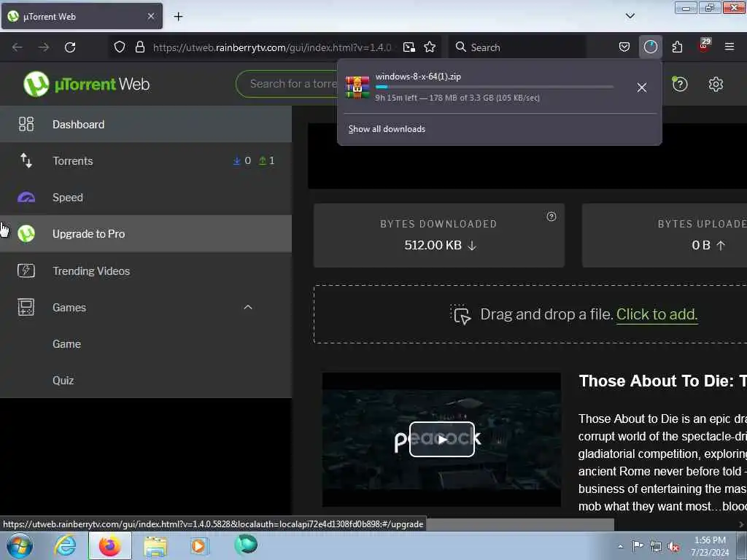Click the taskbar clock showing 1:56 PM
747x560 pixels.
(710, 546)
